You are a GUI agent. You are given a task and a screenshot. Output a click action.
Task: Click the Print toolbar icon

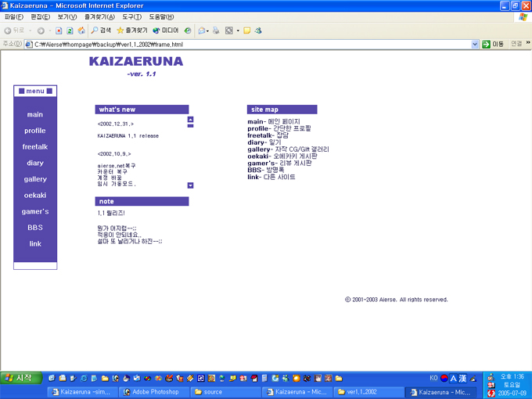[216, 31]
